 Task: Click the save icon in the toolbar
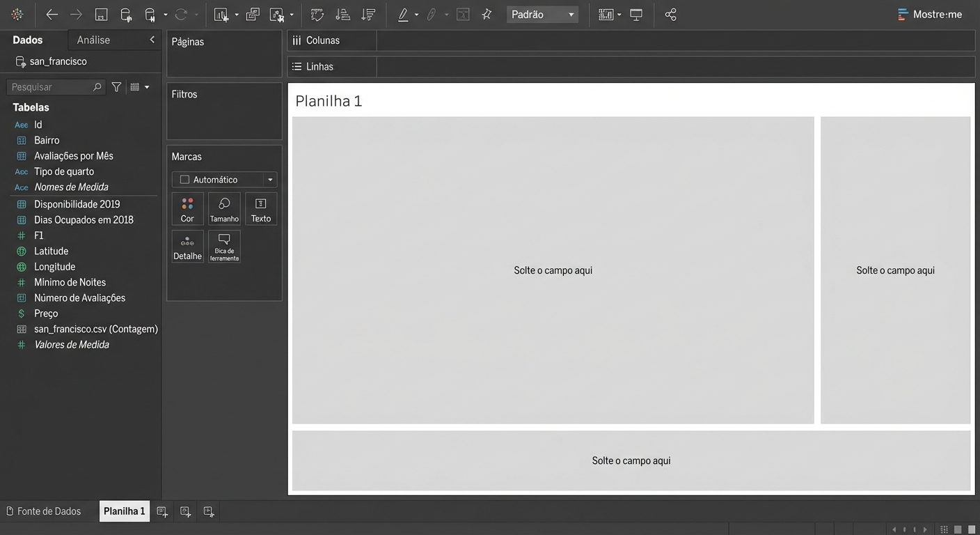pos(101,15)
